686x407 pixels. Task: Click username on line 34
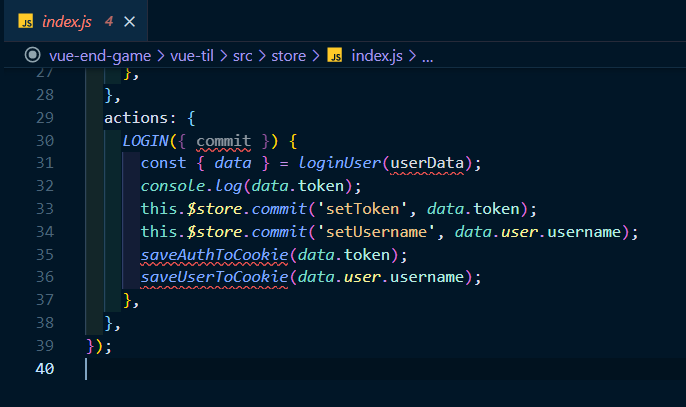(x=584, y=232)
